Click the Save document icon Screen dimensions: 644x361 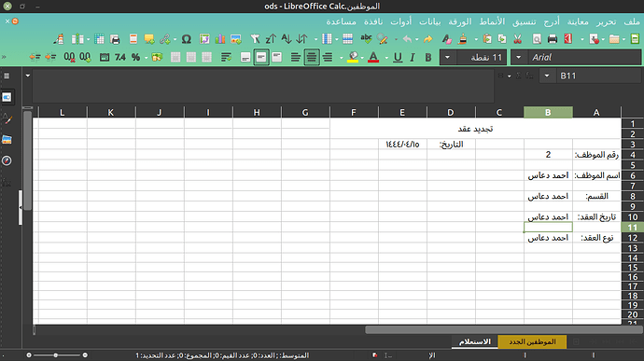(595, 39)
